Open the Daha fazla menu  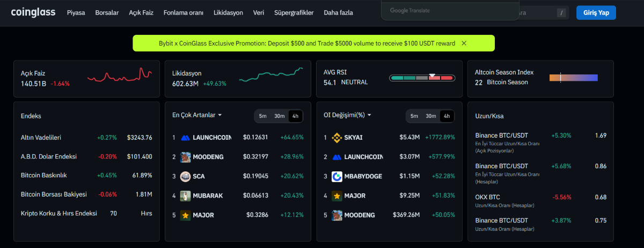click(x=338, y=12)
